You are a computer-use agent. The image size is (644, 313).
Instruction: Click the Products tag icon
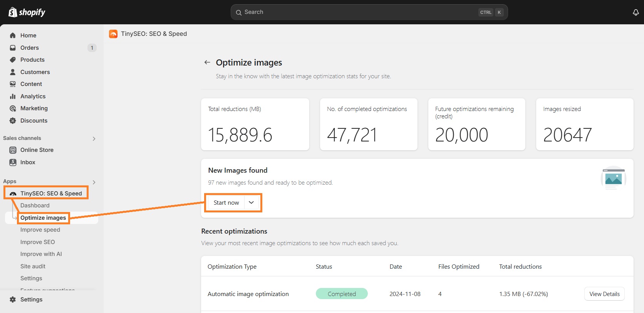[13, 60]
